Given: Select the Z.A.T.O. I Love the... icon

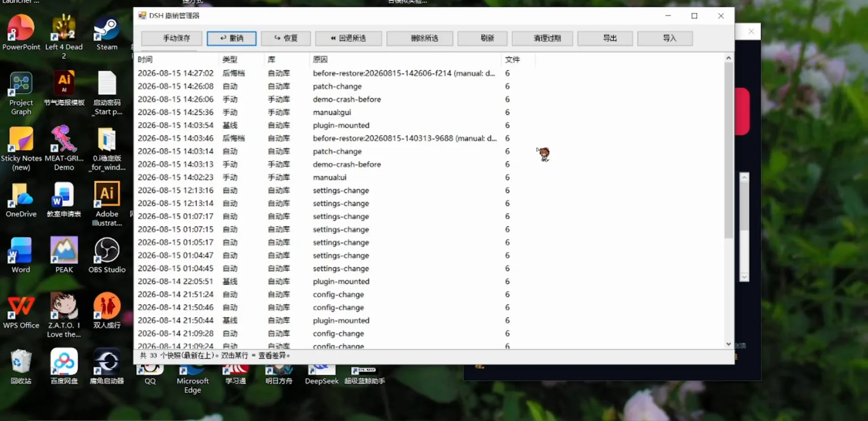Looking at the screenshot, I should [x=63, y=315].
